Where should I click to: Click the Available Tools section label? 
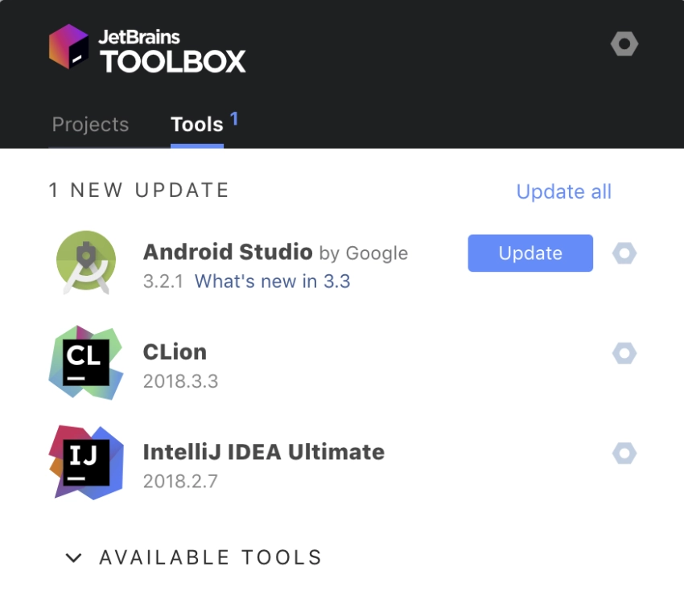[x=211, y=557]
